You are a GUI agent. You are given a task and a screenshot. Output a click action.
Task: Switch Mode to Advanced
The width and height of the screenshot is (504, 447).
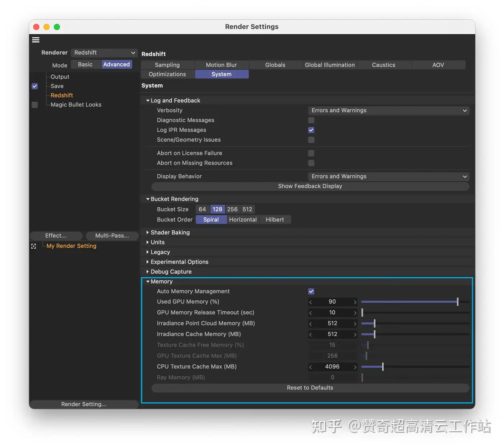(117, 64)
